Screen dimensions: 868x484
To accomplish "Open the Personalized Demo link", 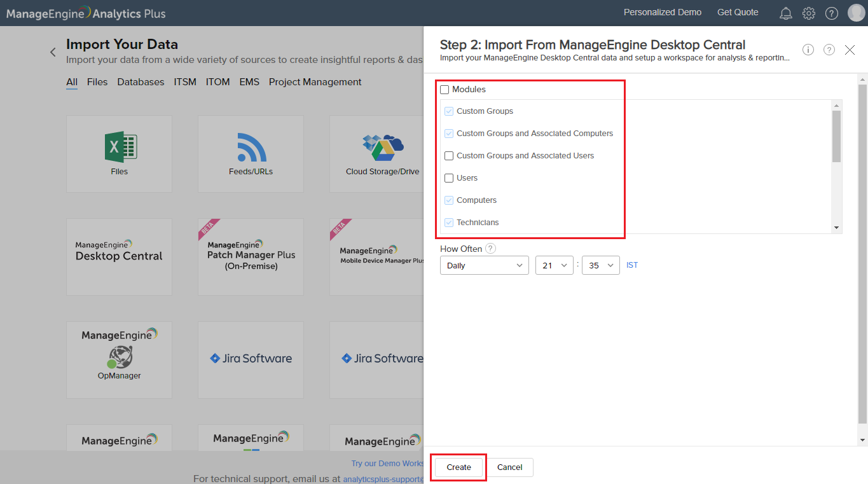I will [663, 12].
